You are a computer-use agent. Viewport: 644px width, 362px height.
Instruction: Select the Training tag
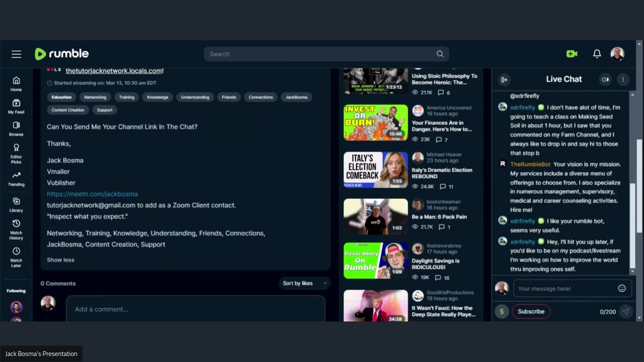click(x=126, y=97)
